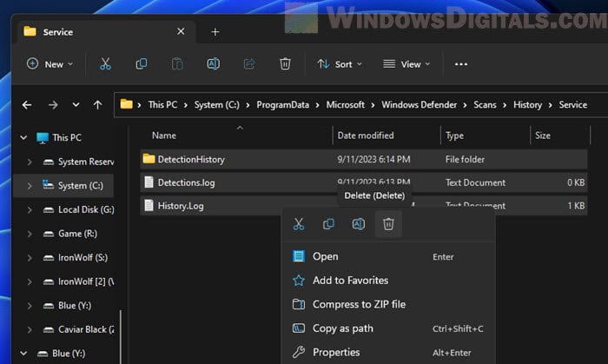Click chevron after This PC in breadcrumb
608x364 pixels.
(185, 105)
